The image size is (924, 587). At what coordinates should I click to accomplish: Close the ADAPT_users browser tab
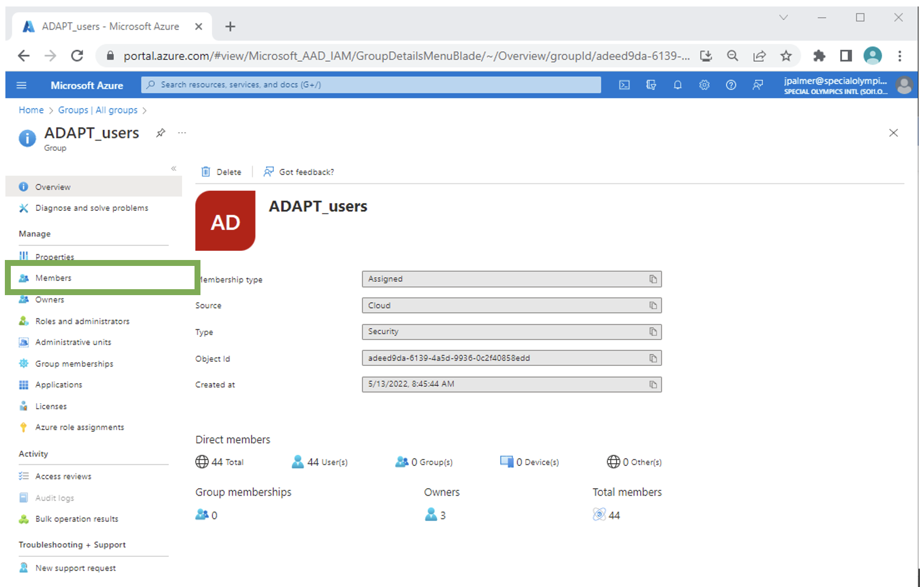click(199, 26)
